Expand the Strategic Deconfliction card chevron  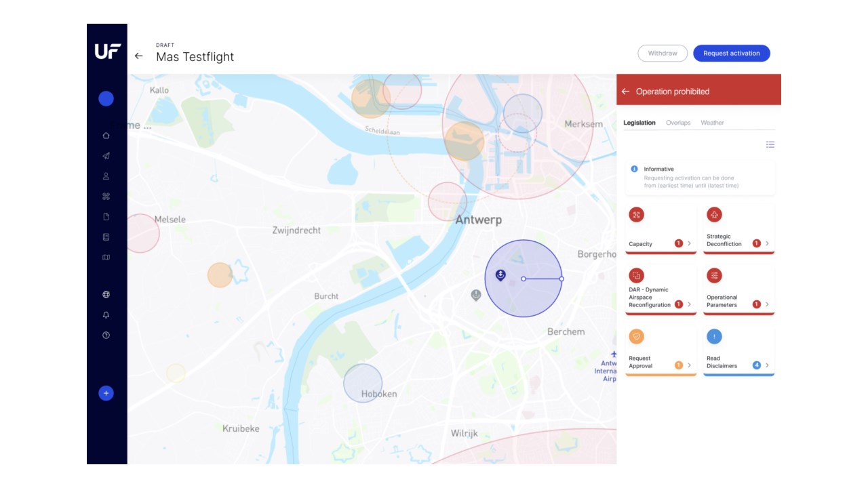click(768, 243)
